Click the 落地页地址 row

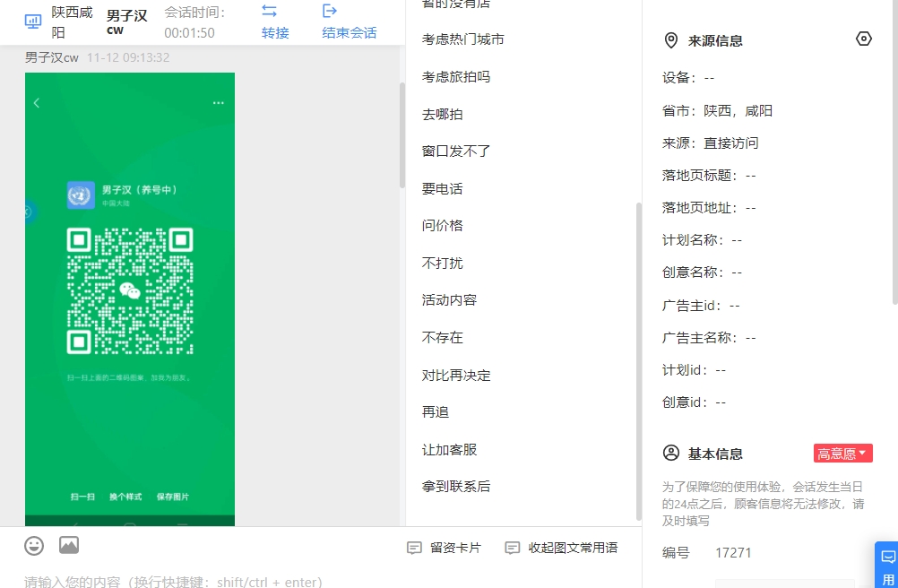(709, 208)
